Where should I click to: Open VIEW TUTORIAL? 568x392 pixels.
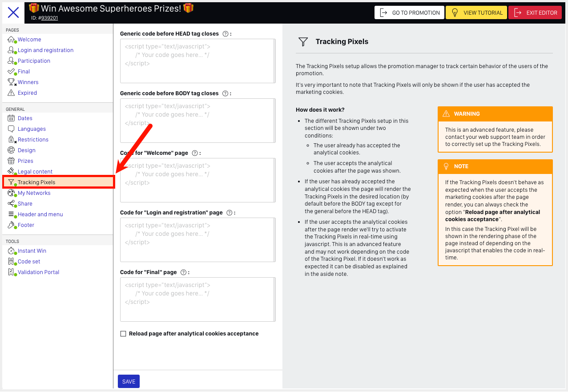(476, 12)
